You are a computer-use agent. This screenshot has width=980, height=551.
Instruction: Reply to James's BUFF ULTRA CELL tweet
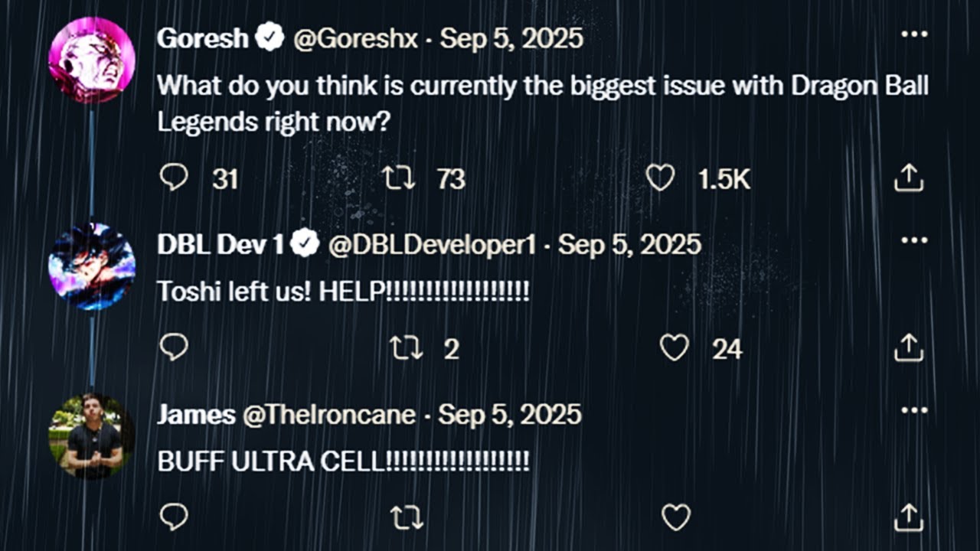click(x=174, y=518)
